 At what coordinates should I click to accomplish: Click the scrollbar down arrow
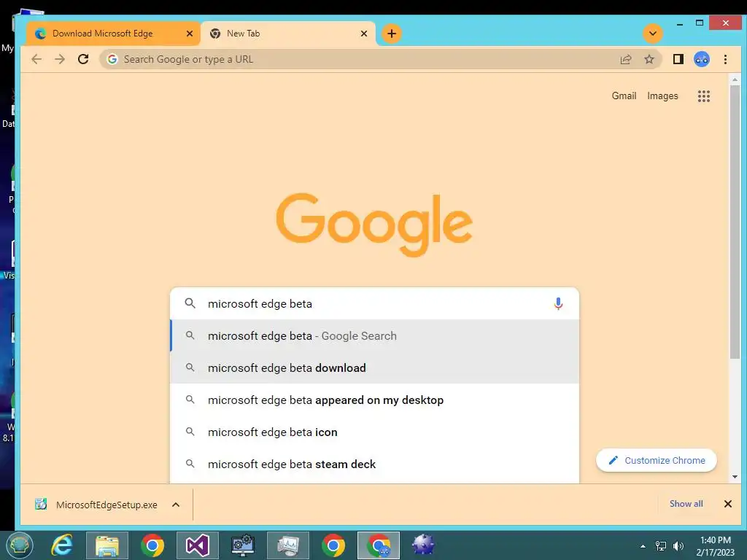point(734,477)
